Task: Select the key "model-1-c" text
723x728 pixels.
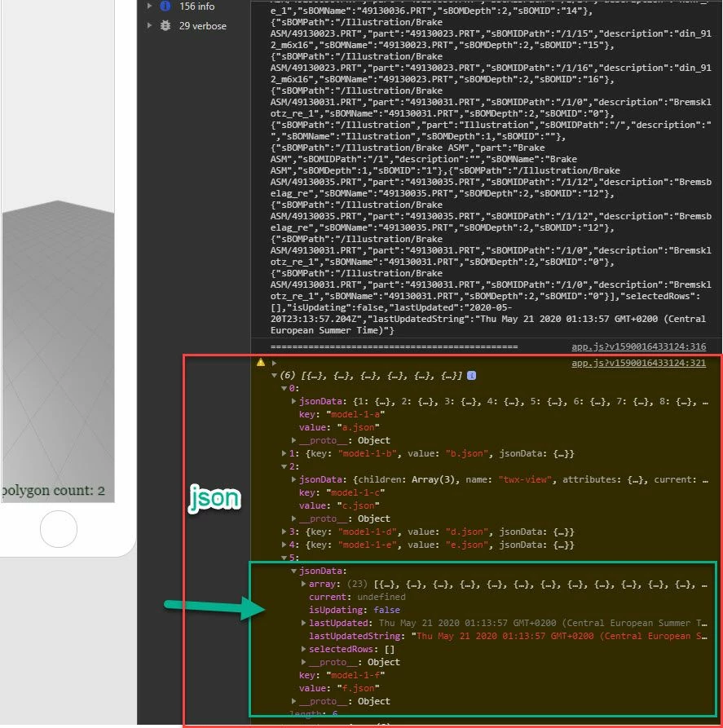Action: coord(355,492)
